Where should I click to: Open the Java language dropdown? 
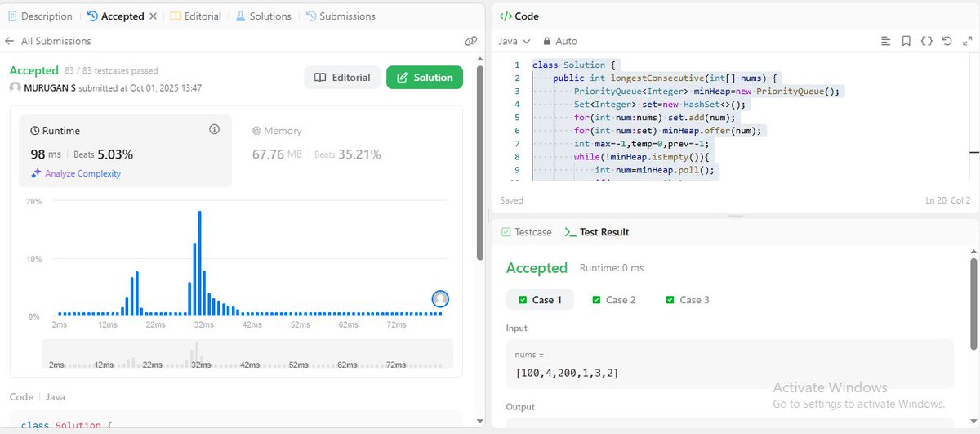(x=514, y=41)
